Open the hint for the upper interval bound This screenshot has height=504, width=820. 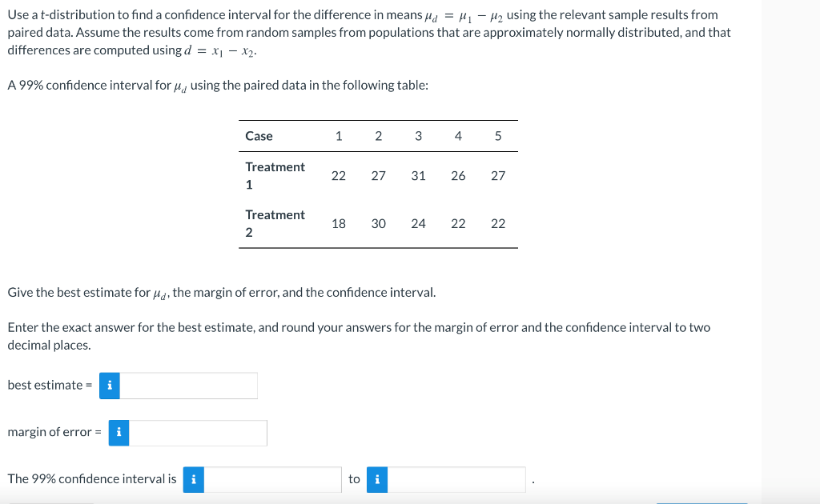pos(377,479)
